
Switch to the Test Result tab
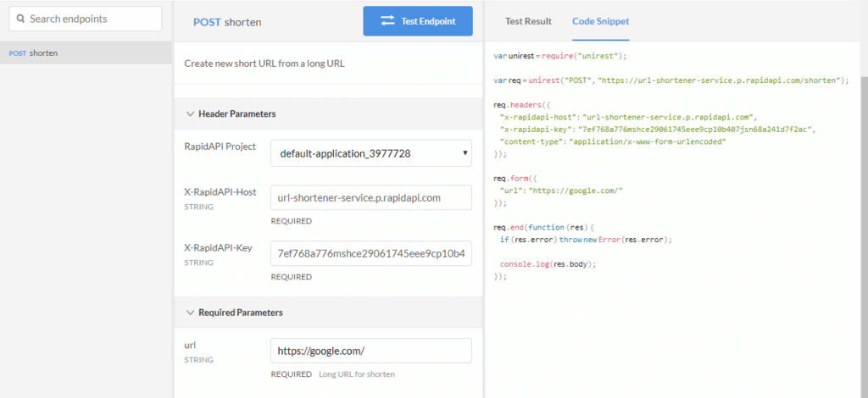528,21
